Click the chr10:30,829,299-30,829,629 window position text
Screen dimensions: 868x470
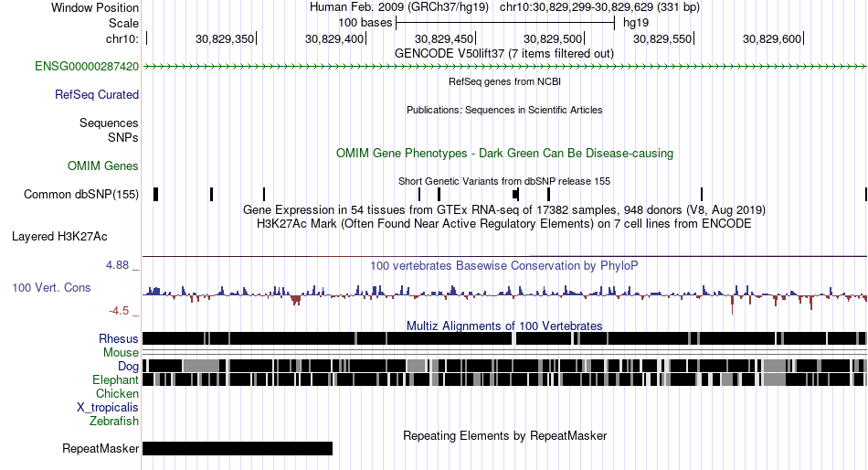point(599,7)
